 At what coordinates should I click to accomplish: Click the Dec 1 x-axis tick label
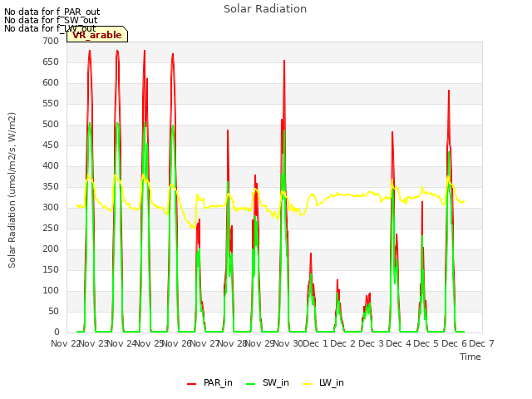point(315,343)
